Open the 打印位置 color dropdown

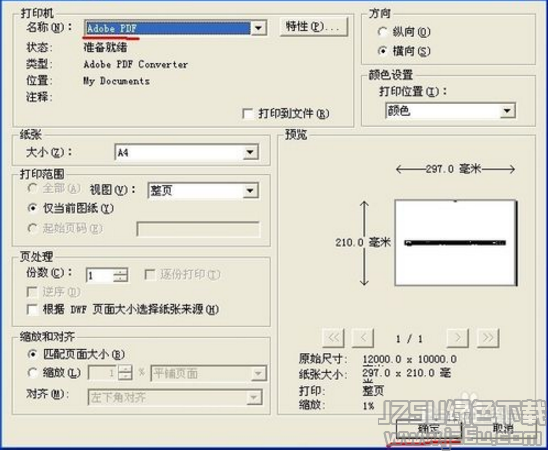pyautogui.click(x=450, y=111)
